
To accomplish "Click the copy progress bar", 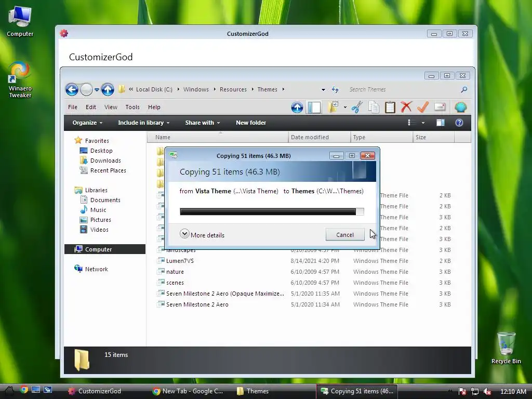I will click(272, 212).
